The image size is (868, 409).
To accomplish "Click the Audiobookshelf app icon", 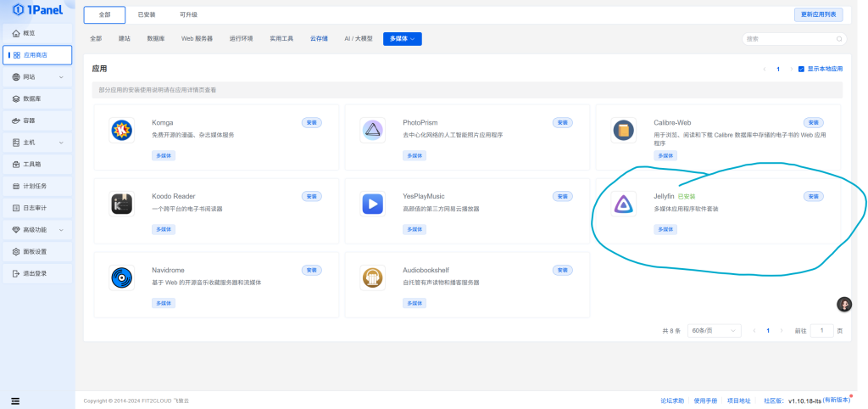I will (x=372, y=277).
